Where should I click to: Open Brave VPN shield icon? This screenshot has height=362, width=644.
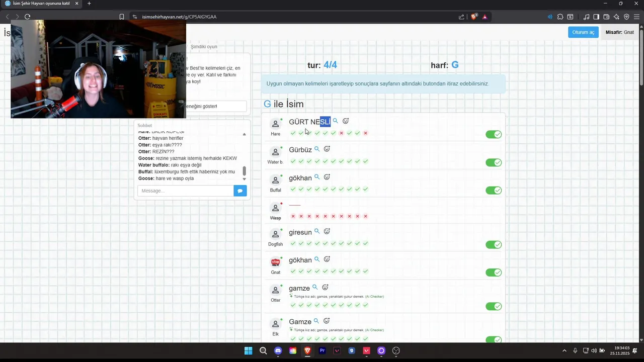[x=626, y=17]
